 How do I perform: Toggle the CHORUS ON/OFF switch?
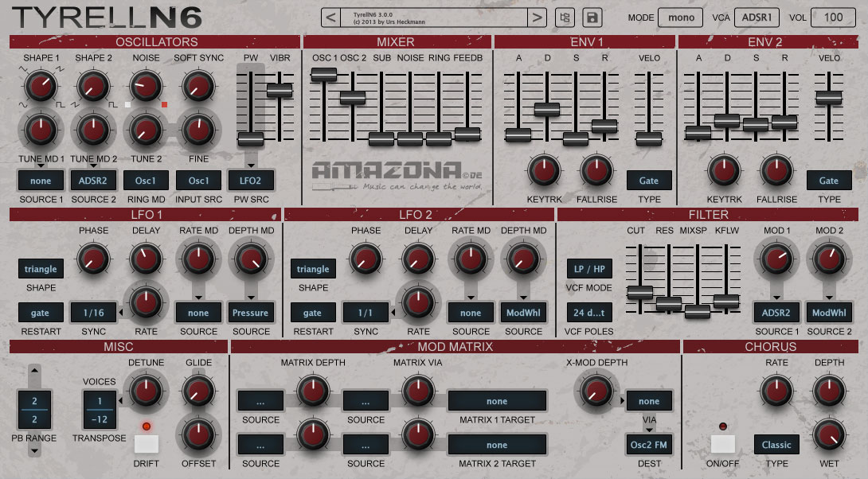722,444
